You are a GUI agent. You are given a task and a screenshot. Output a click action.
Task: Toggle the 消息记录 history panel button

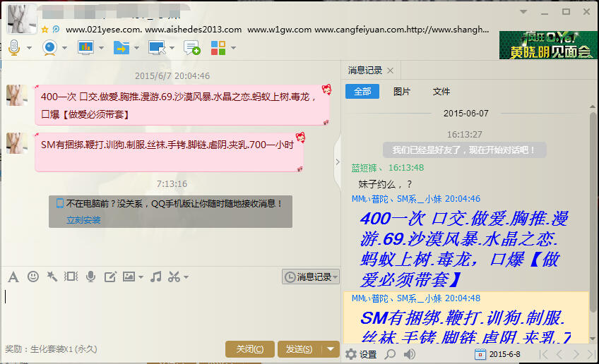pos(311,277)
